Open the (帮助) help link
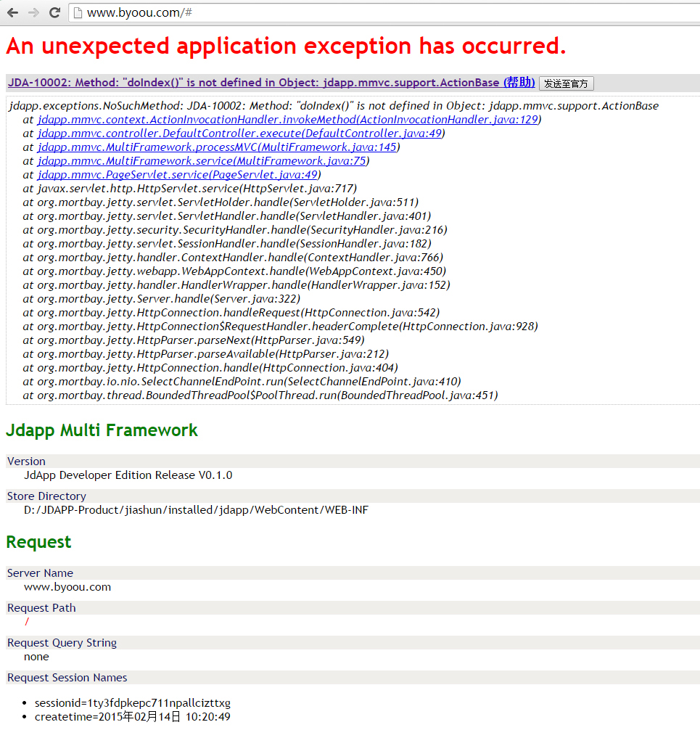This screenshot has height=730, width=700. coord(519,83)
